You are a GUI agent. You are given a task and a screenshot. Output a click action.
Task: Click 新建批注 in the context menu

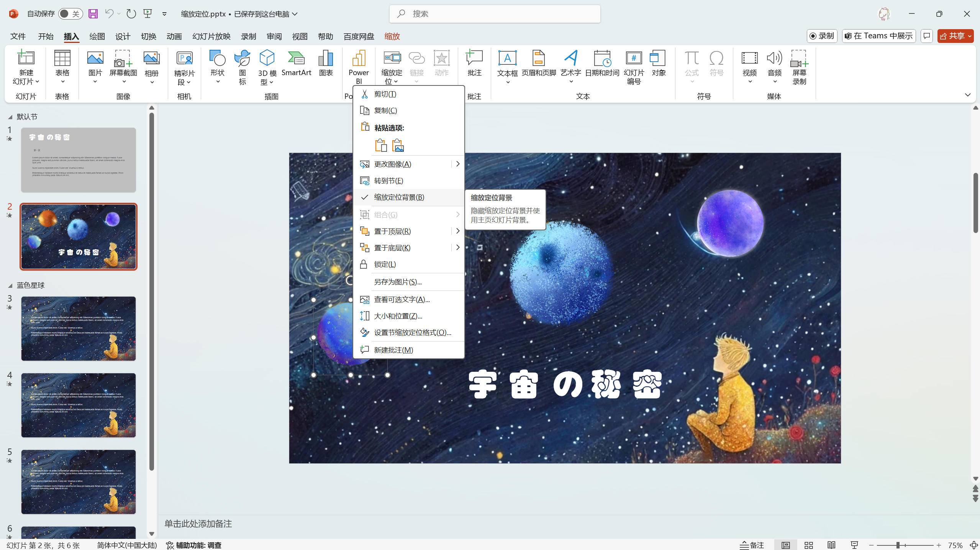pyautogui.click(x=408, y=350)
